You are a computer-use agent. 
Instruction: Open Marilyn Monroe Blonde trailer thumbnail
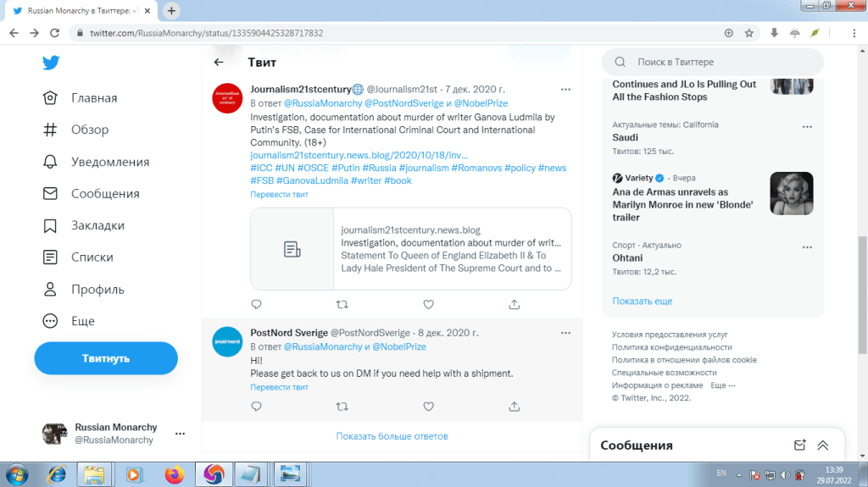tap(791, 193)
